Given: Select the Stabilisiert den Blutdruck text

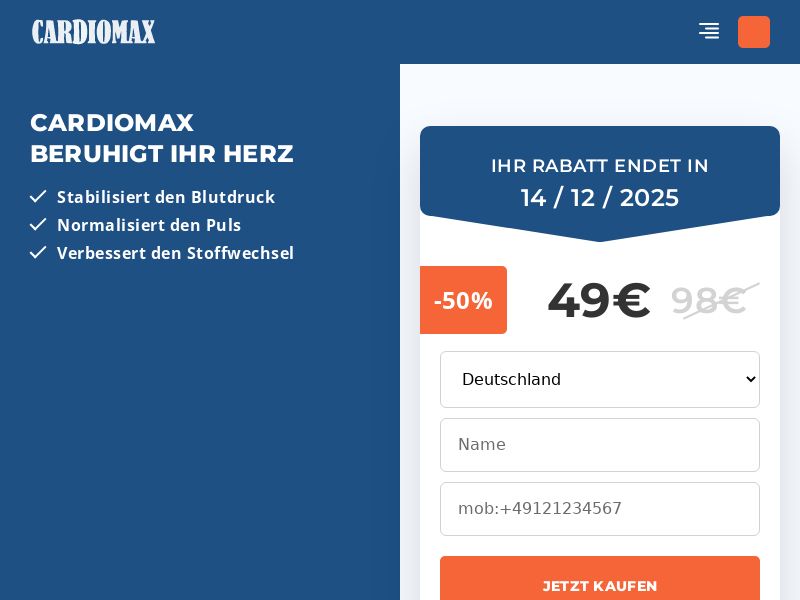Looking at the screenshot, I should coord(166,197).
